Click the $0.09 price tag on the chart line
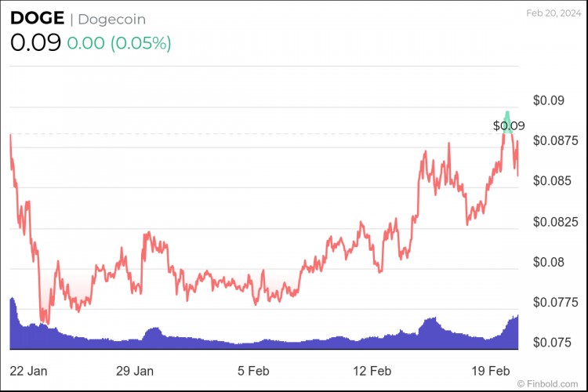 509,125
